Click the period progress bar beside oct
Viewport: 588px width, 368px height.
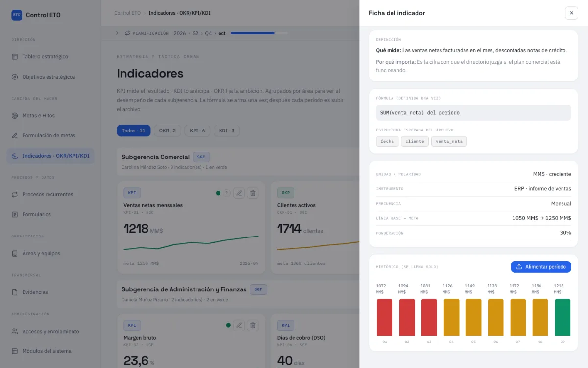click(x=260, y=33)
